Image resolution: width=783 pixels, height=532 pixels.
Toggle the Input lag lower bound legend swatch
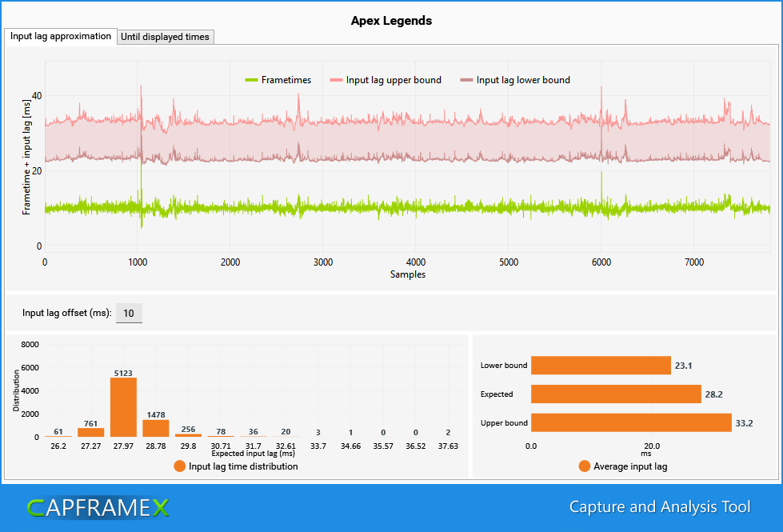tap(466, 80)
